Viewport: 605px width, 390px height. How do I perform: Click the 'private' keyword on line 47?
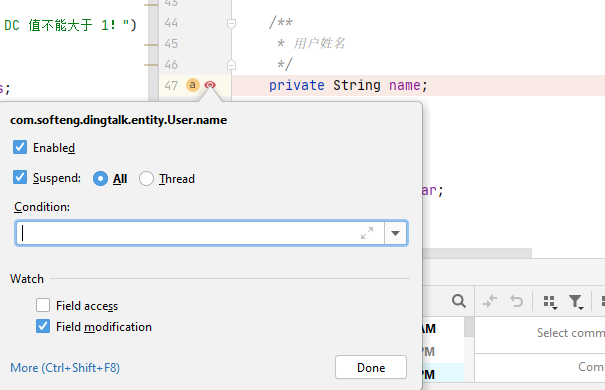point(296,85)
